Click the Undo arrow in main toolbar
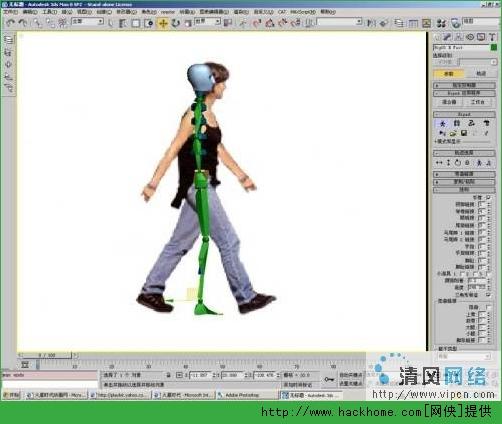Viewport: 502px width, 424px height. (10, 23)
